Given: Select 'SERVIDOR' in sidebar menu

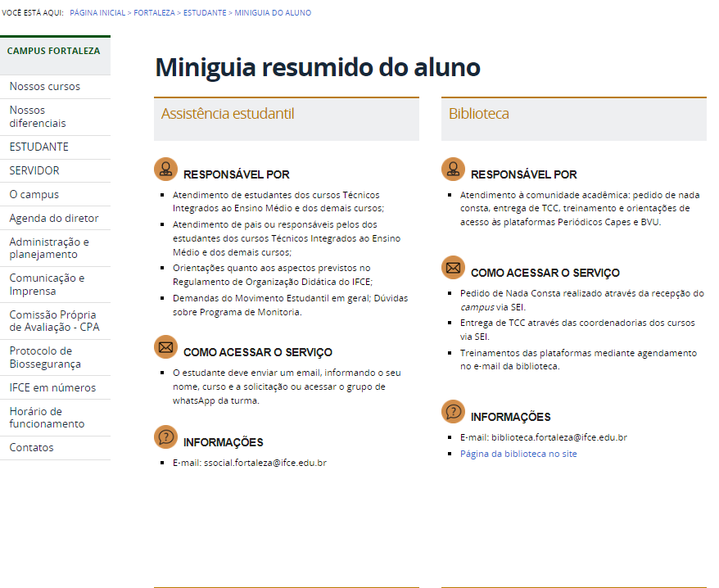Looking at the screenshot, I should [x=34, y=171].
